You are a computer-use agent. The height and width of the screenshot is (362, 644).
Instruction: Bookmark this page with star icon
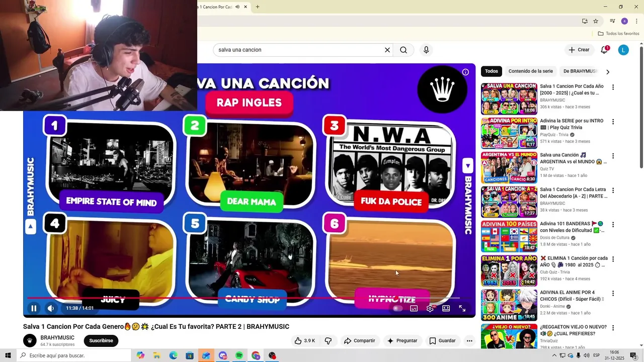click(596, 21)
